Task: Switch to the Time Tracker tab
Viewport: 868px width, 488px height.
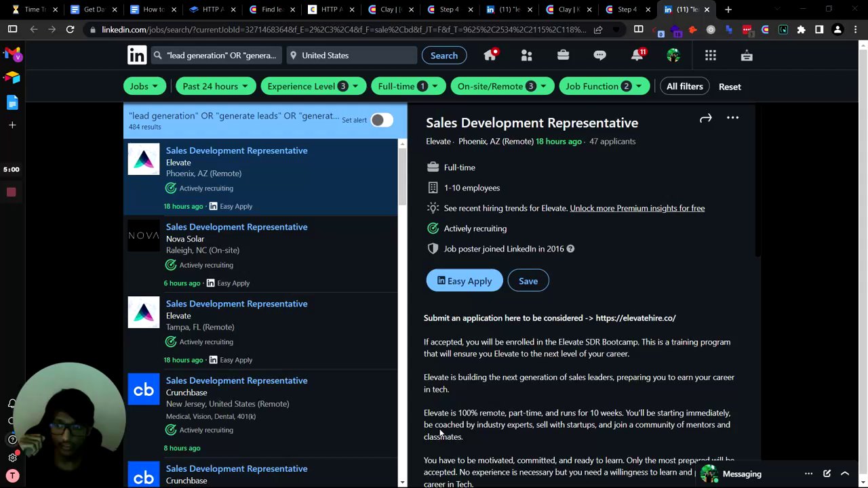Action: pos(35,9)
